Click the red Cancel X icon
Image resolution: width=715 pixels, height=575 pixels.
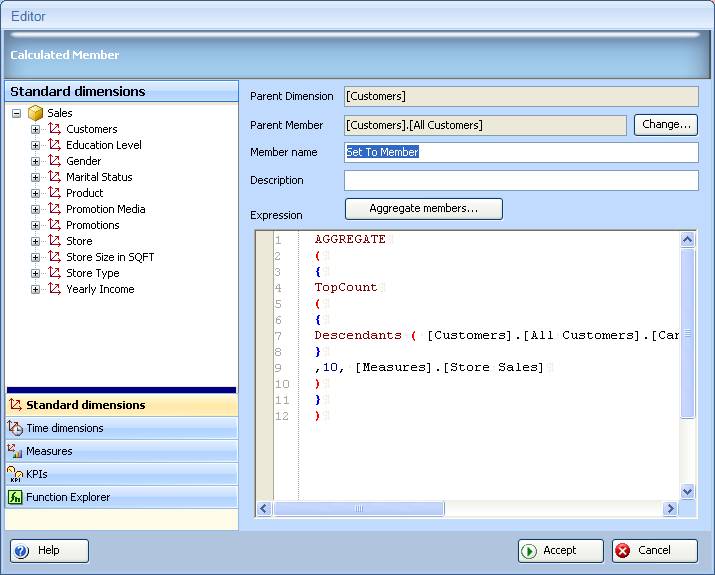(623, 551)
